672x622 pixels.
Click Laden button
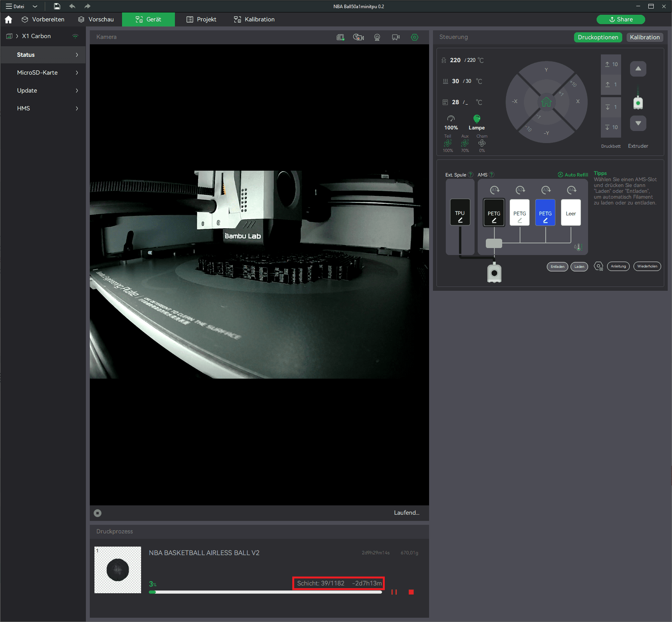point(579,266)
